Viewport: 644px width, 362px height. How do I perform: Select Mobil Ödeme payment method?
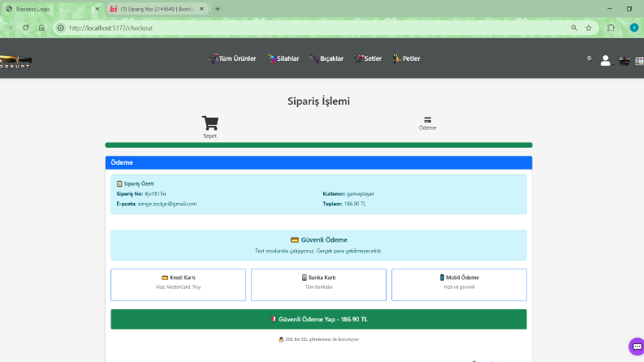coord(459,285)
